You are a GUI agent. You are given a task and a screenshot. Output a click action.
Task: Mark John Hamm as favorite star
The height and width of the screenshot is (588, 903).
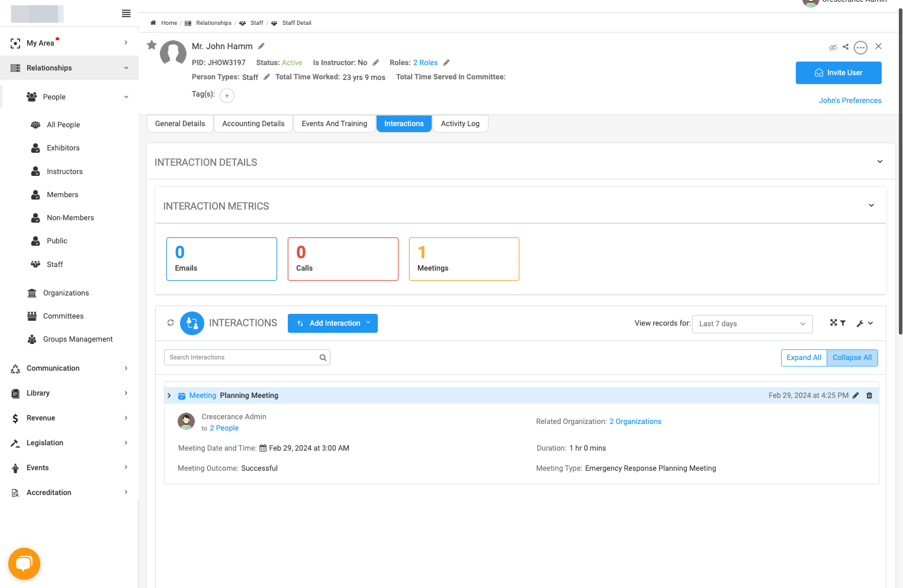(152, 45)
